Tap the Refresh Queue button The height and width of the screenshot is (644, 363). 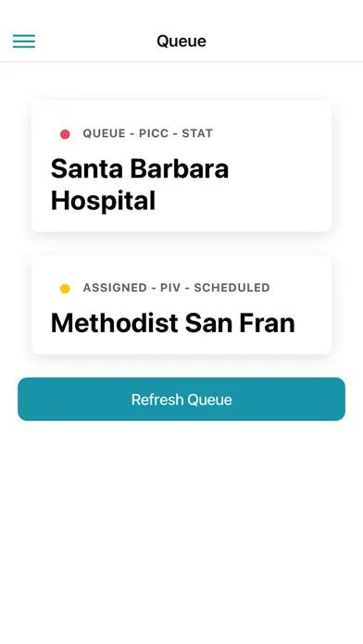coord(181,399)
